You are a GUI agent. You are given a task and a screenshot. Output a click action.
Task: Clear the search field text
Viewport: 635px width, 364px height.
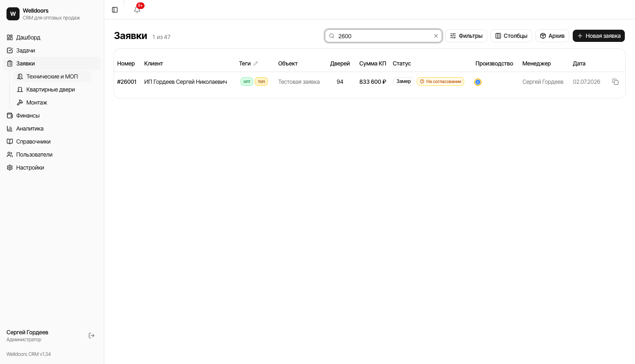click(x=436, y=36)
